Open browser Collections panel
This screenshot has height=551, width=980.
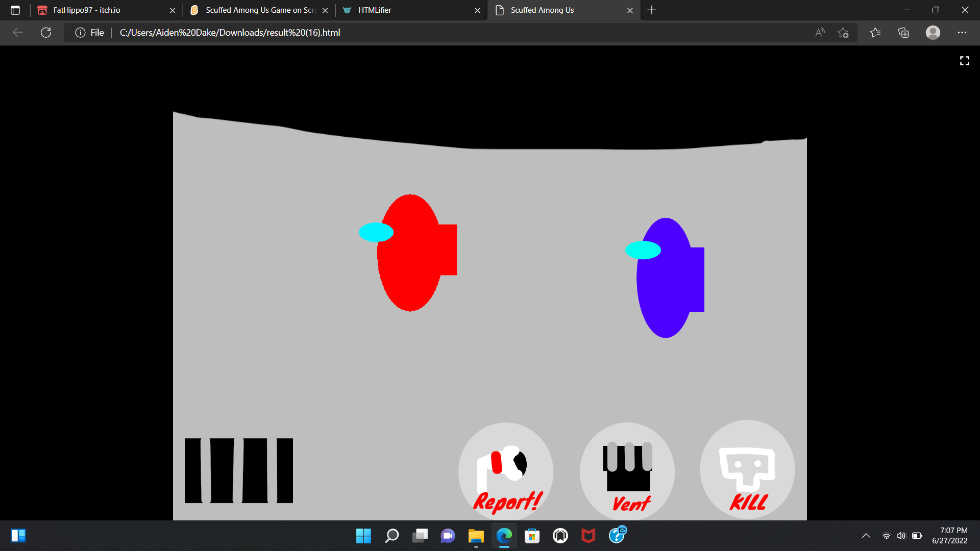903,33
